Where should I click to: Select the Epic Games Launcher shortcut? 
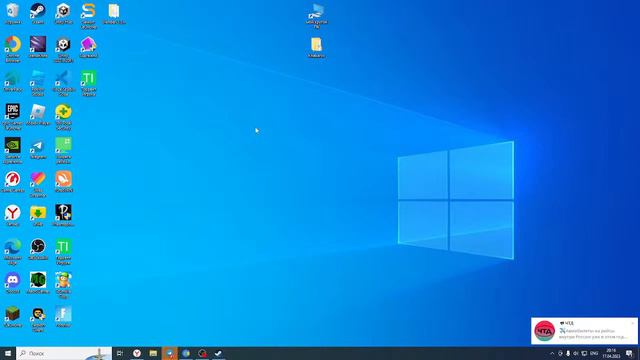(13, 117)
